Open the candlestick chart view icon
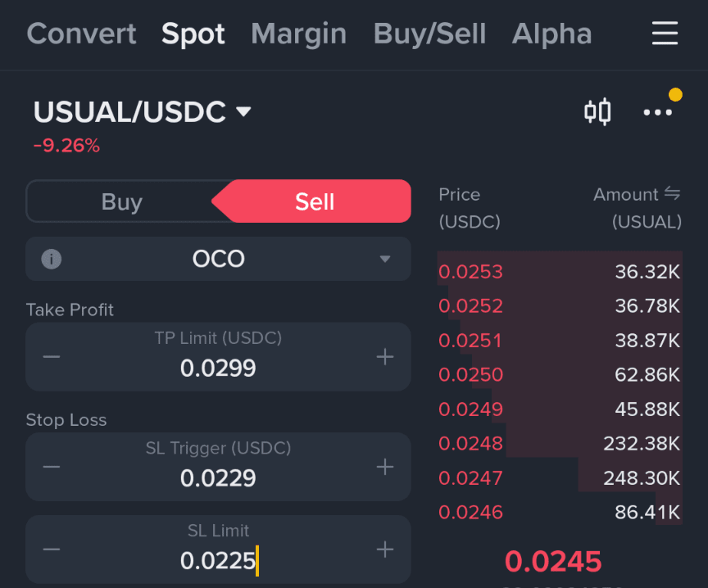Viewport: 708px width, 588px height. click(597, 111)
